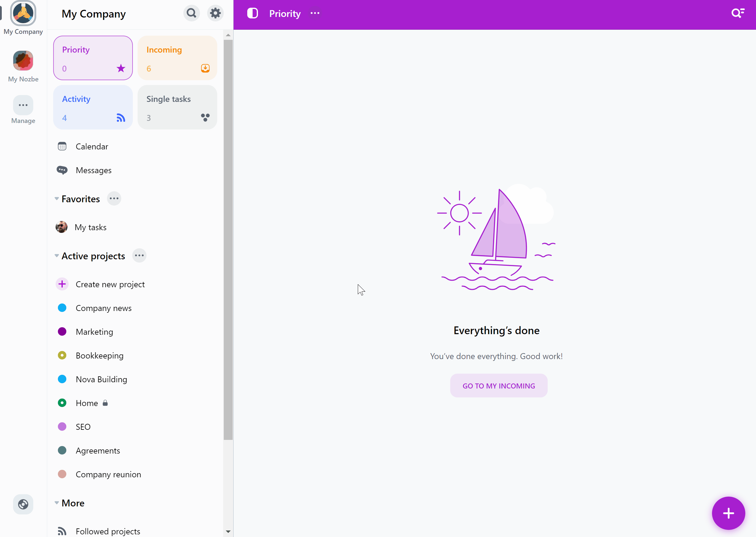This screenshot has width=756, height=537.
Task: Click the Calendar icon in sidebar
Action: coord(62,146)
